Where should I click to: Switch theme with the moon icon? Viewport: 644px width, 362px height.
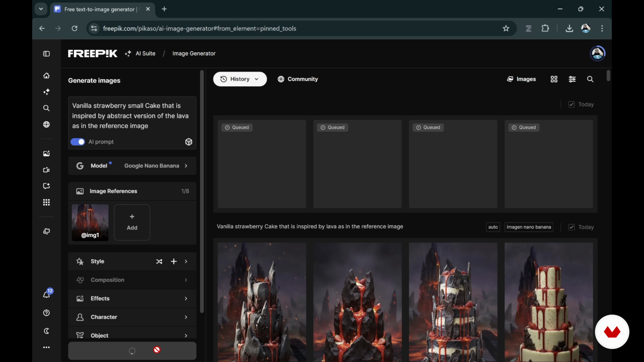pos(46,331)
